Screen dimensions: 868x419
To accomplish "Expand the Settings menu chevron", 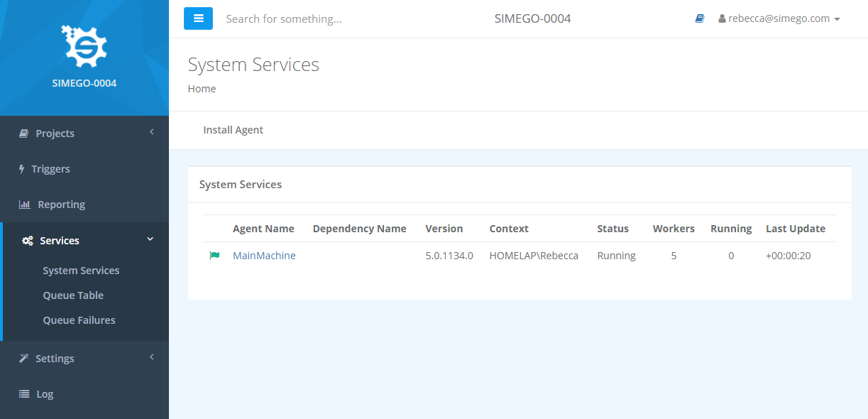I will pyautogui.click(x=151, y=357).
